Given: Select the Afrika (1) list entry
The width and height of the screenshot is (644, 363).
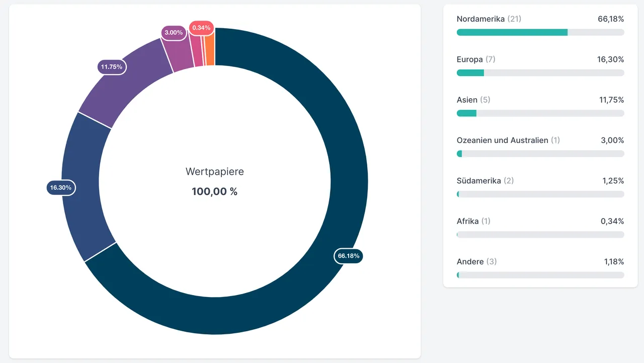Looking at the screenshot, I should (540, 228).
